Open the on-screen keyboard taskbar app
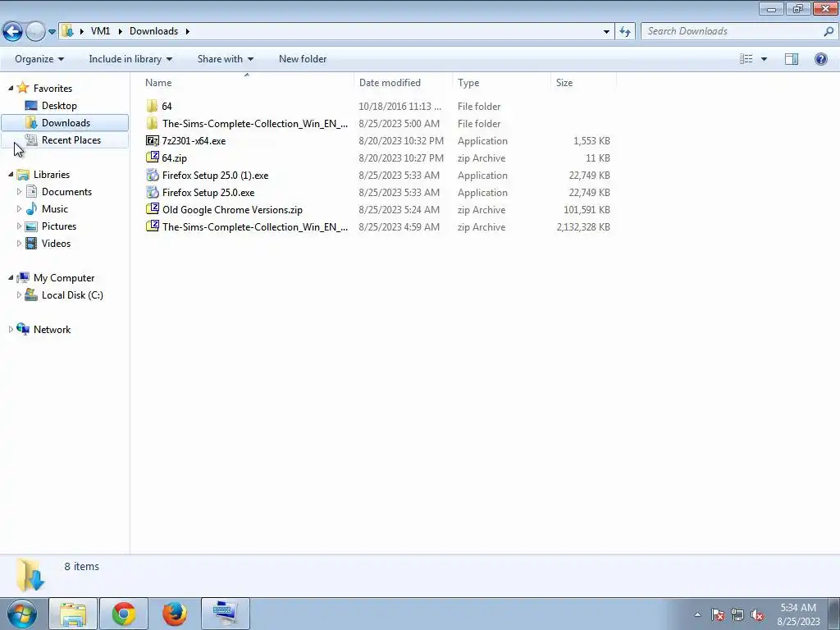Image resolution: width=840 pixels, height=630 pixels. click(x=226, y=614)
